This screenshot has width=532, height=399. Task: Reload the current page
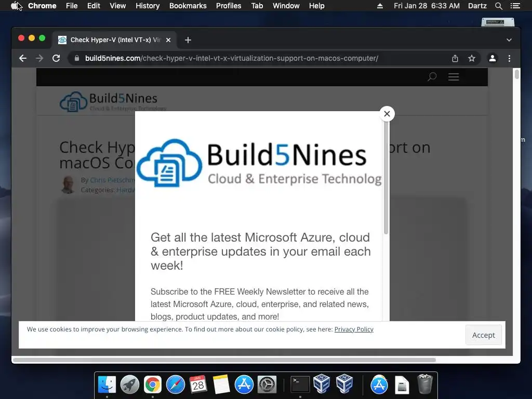click(56, 58)
